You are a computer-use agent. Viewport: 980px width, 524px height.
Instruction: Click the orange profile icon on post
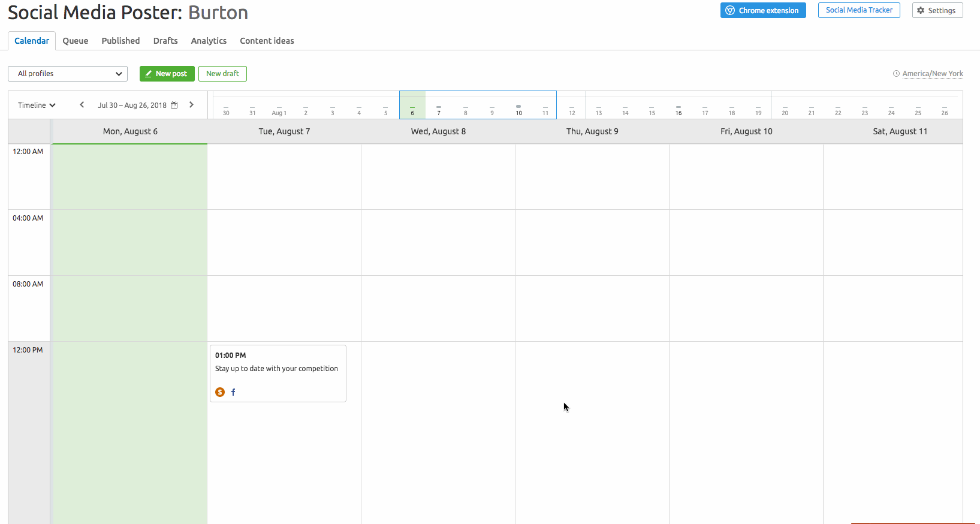tap(220, 392)
